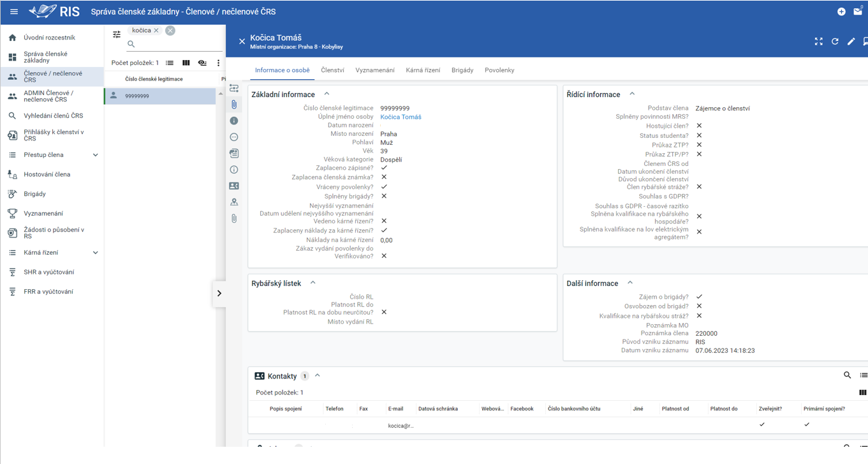Click the magnifier icon in list search

point(131,44)
